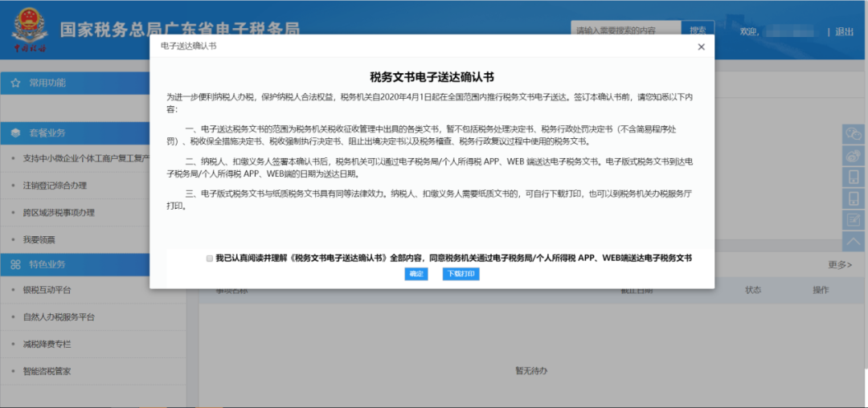868x408 pixels.
Task: Open 注销登记综合办理 menu item
Action: click(55, 186)
